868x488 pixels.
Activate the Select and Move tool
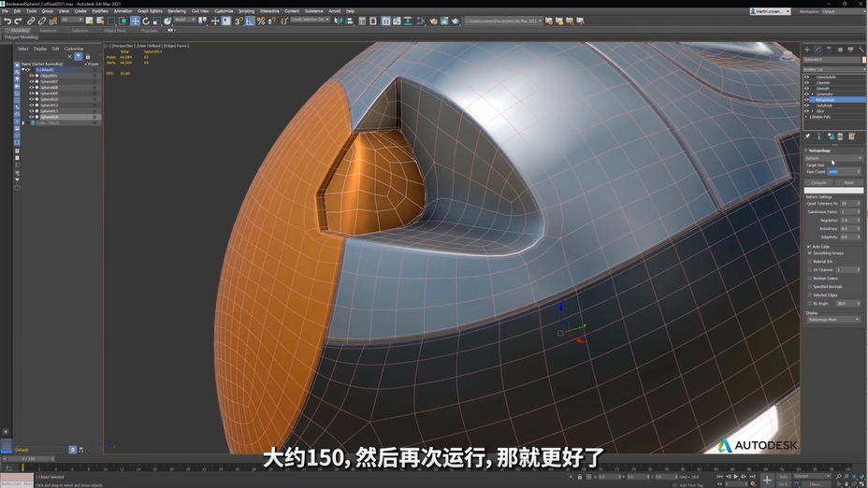click(x=135, y=21)
